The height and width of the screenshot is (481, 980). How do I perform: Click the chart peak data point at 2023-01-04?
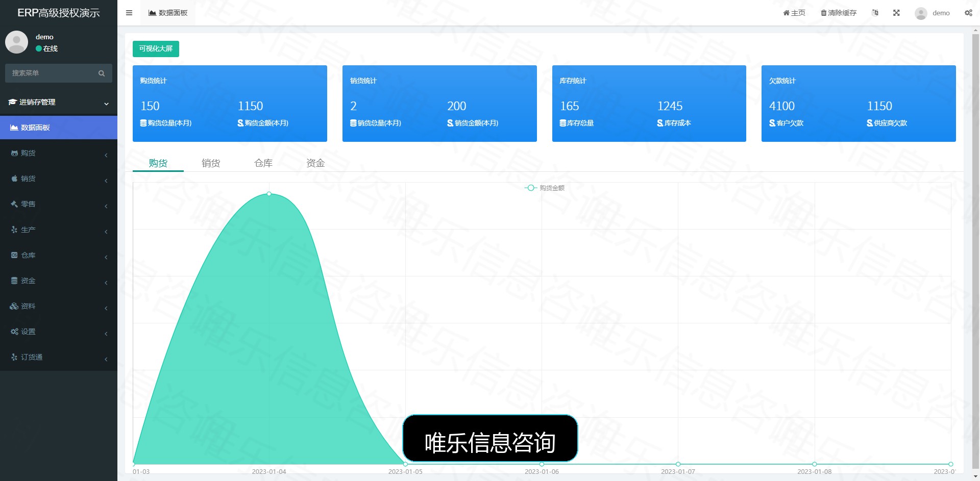tap(269, 194)
